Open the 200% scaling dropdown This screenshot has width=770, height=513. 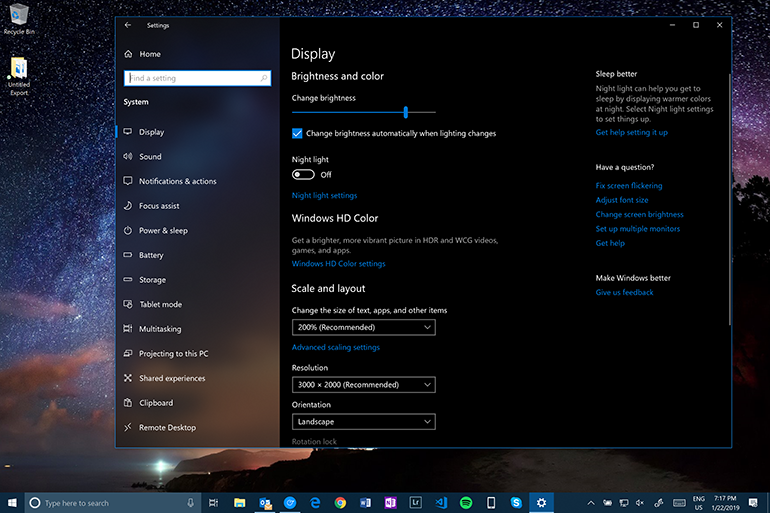(363, 327)
